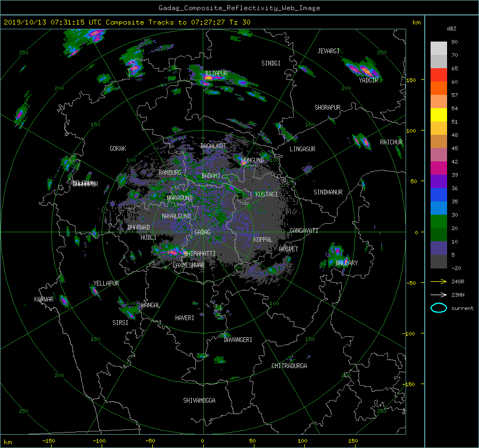Click the dBZ legend heading
The image size is (479, 448).
451,29
